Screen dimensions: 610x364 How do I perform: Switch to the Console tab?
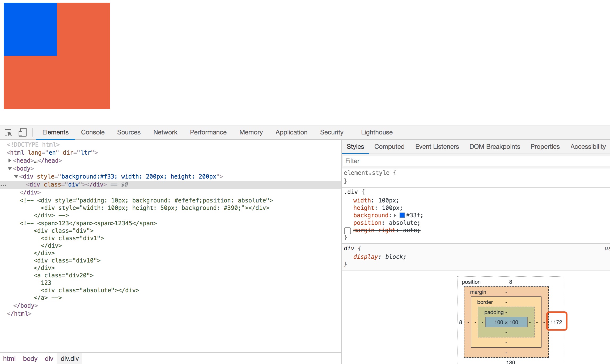(92, 132)
